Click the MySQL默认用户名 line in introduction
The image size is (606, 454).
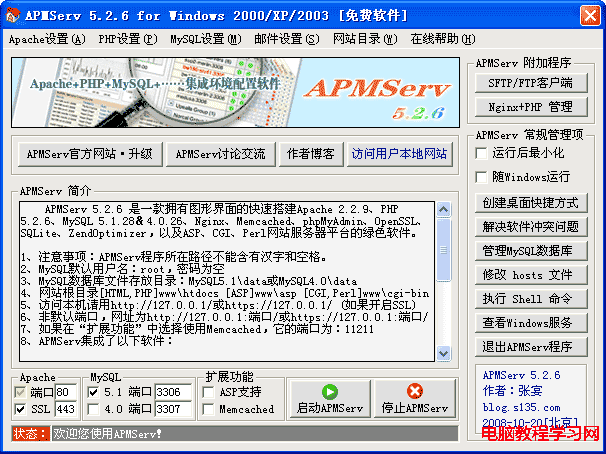point(123,269)
